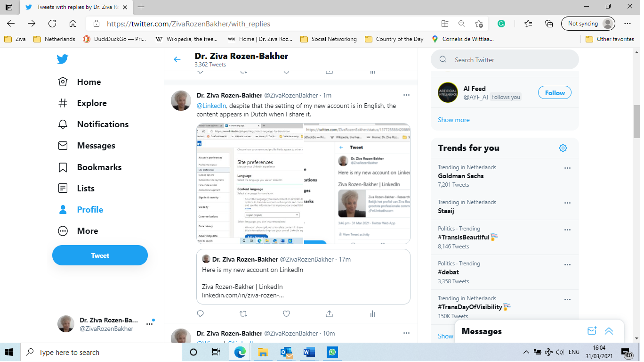Click the address bar URL

(x=188, y=24)
